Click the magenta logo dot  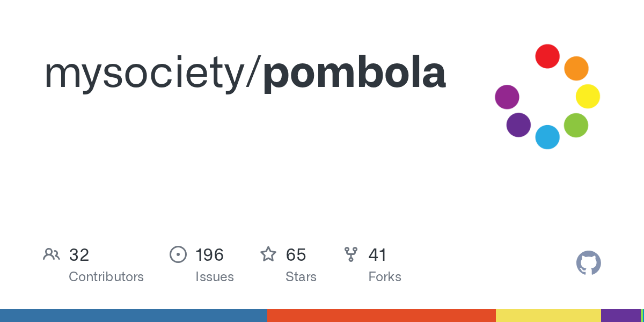[507, 97]
